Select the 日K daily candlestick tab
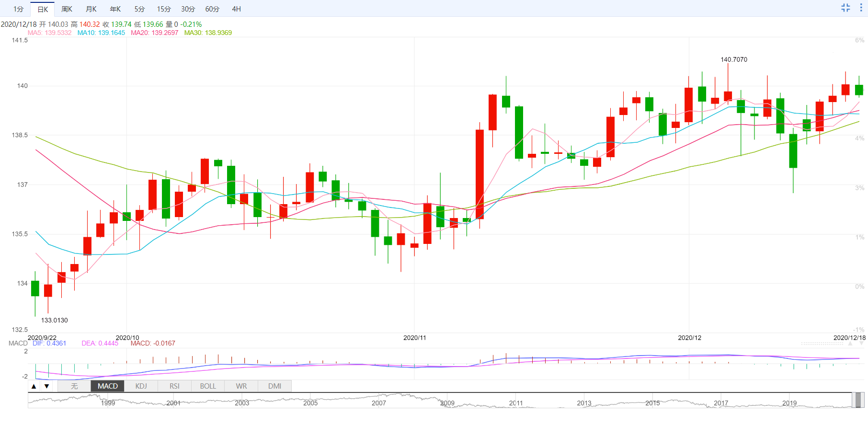Screen dimensions: 868x426 click(43, 9)
